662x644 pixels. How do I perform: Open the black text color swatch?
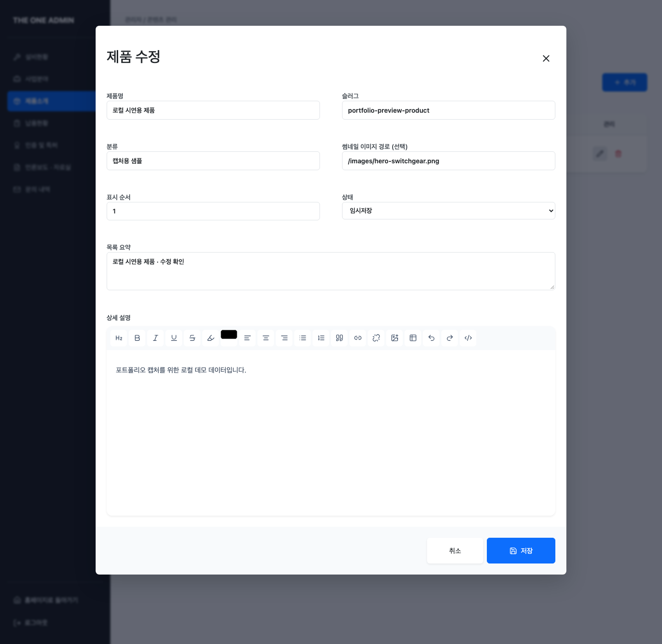pos(229,334)
